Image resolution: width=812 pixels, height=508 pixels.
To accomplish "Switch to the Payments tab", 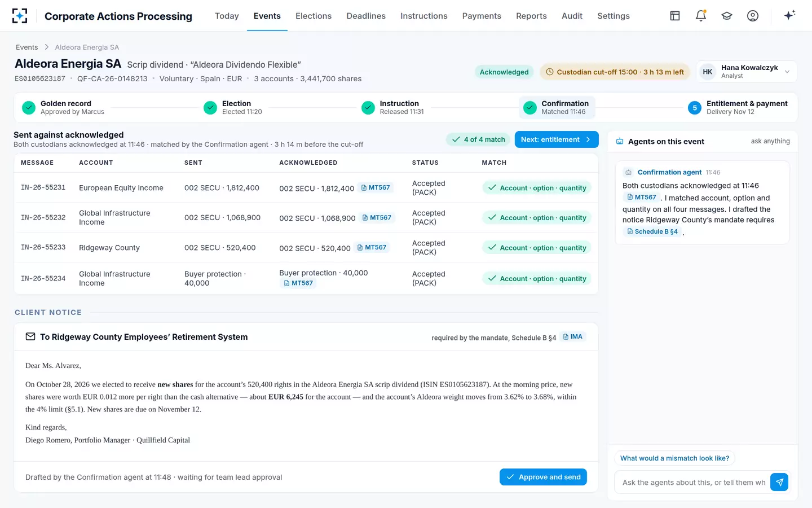I will click(x=482, y=16).
